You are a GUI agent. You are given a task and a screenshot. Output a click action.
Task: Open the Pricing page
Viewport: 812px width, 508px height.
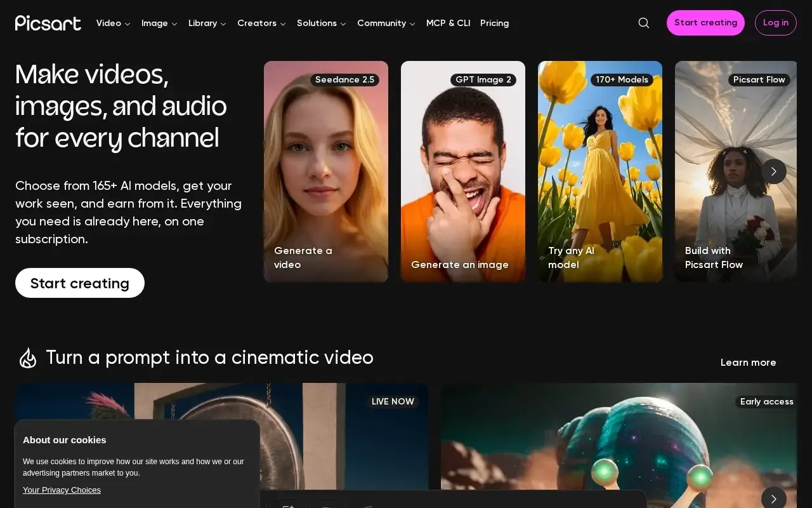coord(495,23)
